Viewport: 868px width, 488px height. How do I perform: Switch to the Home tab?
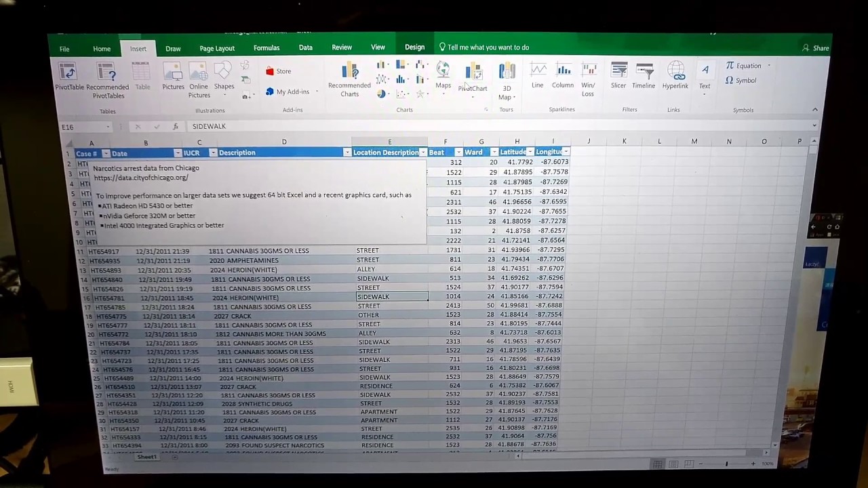[x=102, y=49]
